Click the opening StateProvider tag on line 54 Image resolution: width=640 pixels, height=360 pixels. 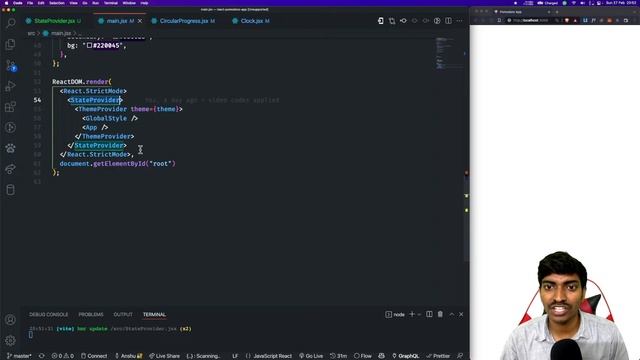95,100
